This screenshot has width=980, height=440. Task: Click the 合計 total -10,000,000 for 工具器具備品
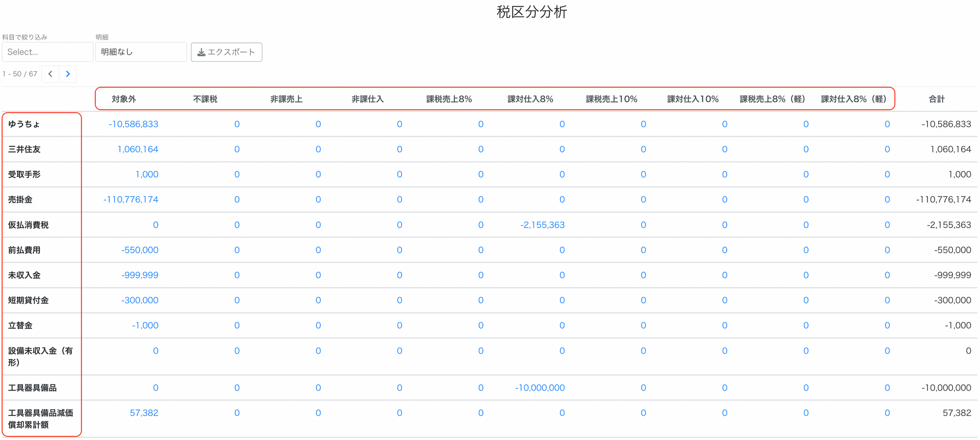(946, 388)
